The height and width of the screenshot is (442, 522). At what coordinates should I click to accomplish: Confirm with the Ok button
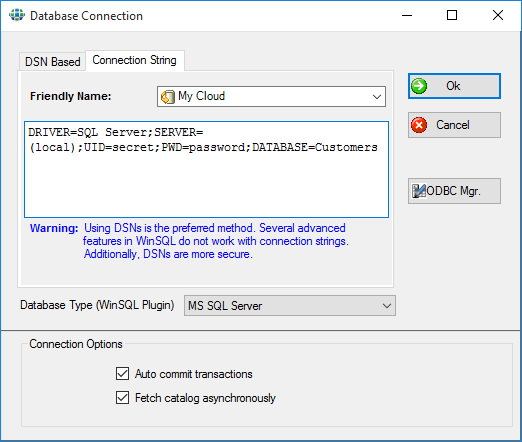(x=454, y=86)
